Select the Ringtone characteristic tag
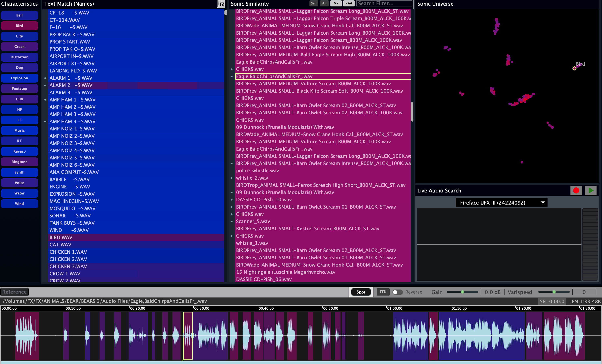This screenshot has height=364, width=602. [19, 162]
